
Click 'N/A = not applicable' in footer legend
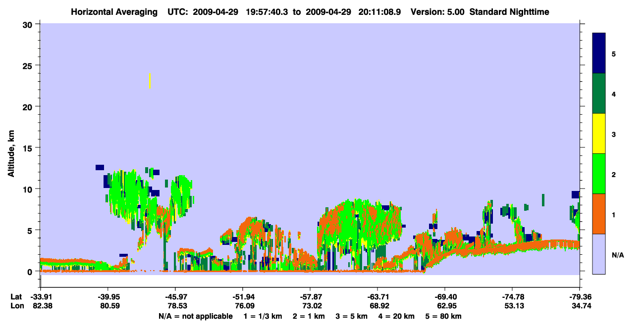click(x=195, y=316)
